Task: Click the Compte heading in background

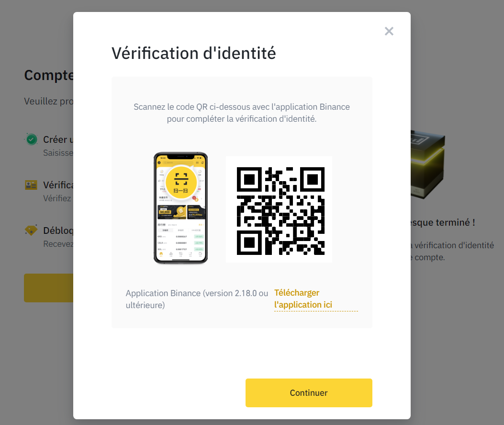Action: coord(49,75)
